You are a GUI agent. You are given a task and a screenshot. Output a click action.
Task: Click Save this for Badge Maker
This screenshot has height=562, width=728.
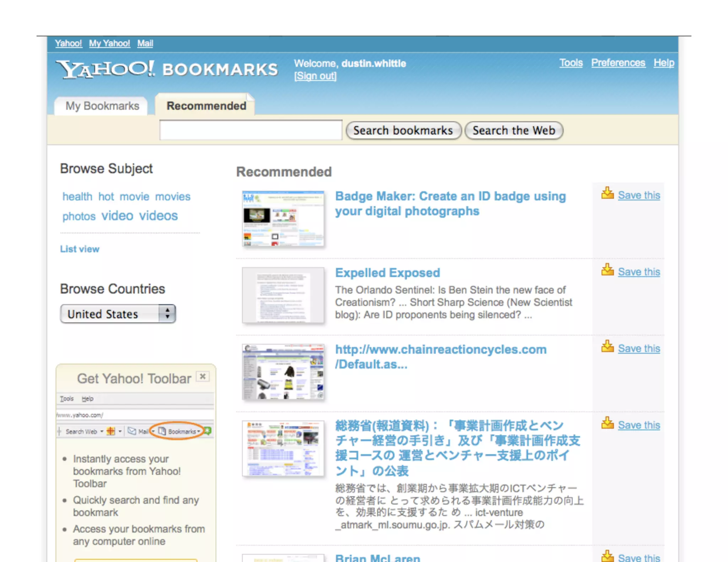pyautogui.click(x=639, y=195)
